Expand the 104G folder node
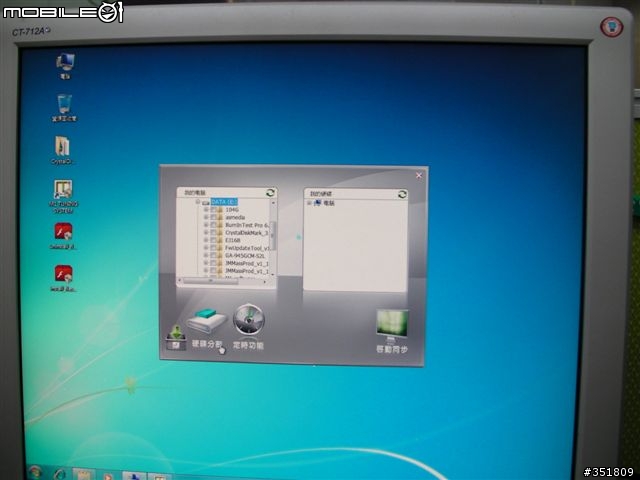640x480 pixels. click(206, 210)
